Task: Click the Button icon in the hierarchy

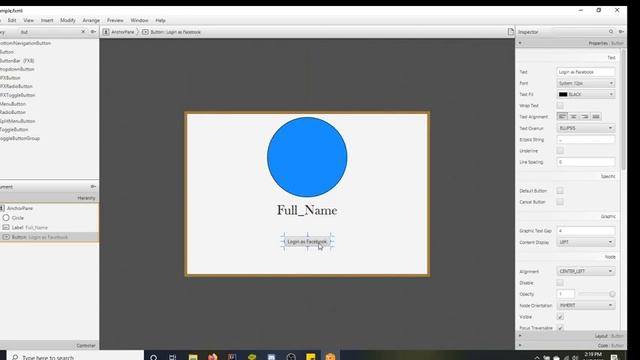Action: (x=6, y=237)
